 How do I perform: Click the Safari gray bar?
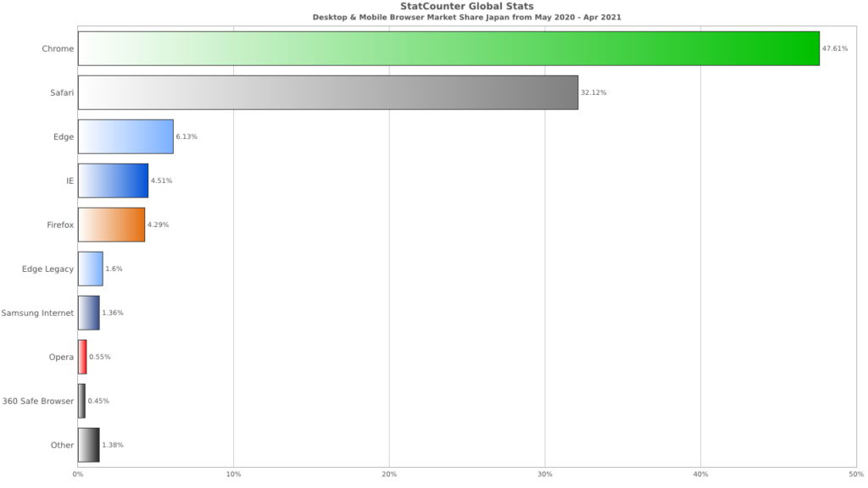click(328, 92)
